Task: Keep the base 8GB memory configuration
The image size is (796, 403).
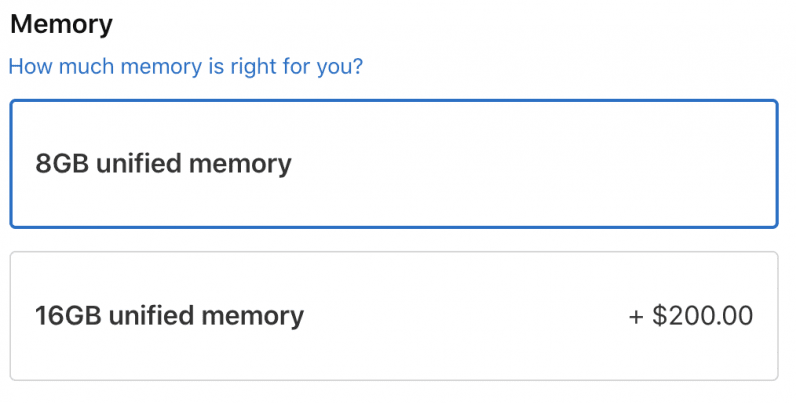Action: point(393,164)
